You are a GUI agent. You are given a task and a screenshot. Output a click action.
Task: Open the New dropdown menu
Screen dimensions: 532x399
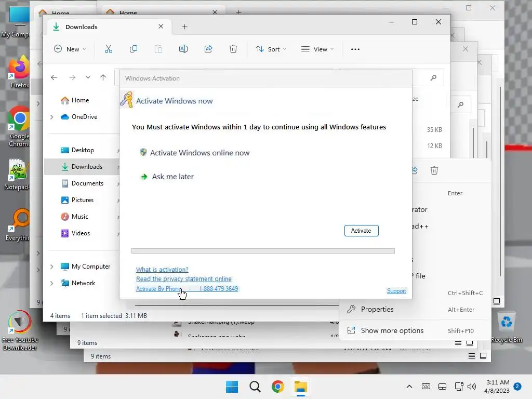(70, 49)
